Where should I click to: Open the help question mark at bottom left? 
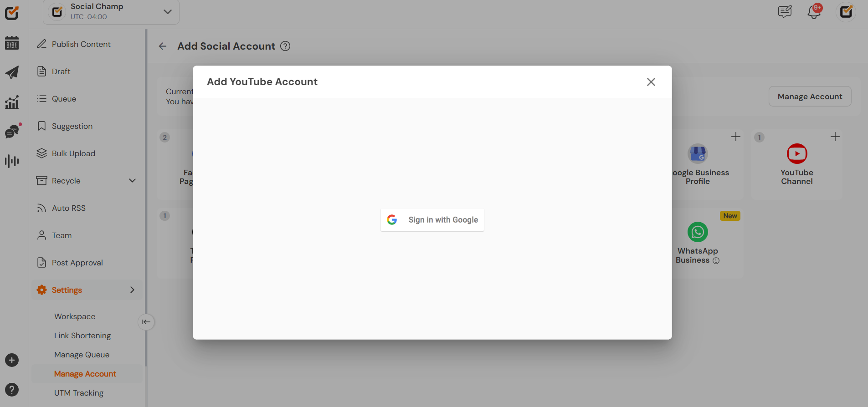click(12, 390)
